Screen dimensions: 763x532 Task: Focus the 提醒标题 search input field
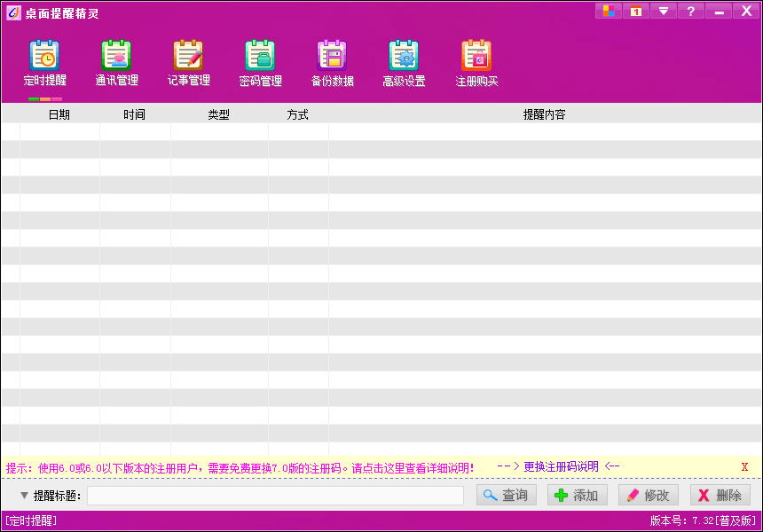pyautogui.click(x=275, y=496)
